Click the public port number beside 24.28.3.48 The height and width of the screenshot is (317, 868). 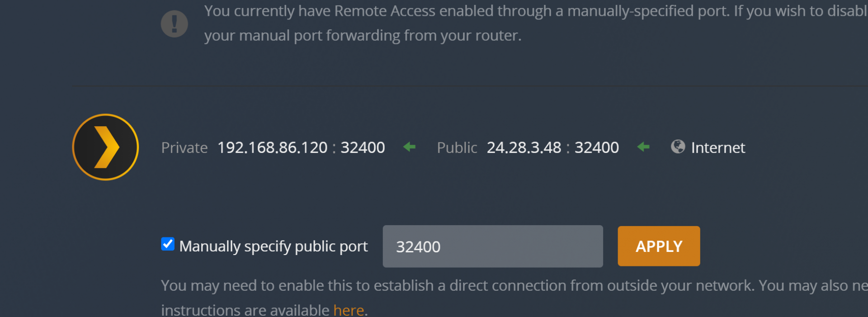[596, 148]
